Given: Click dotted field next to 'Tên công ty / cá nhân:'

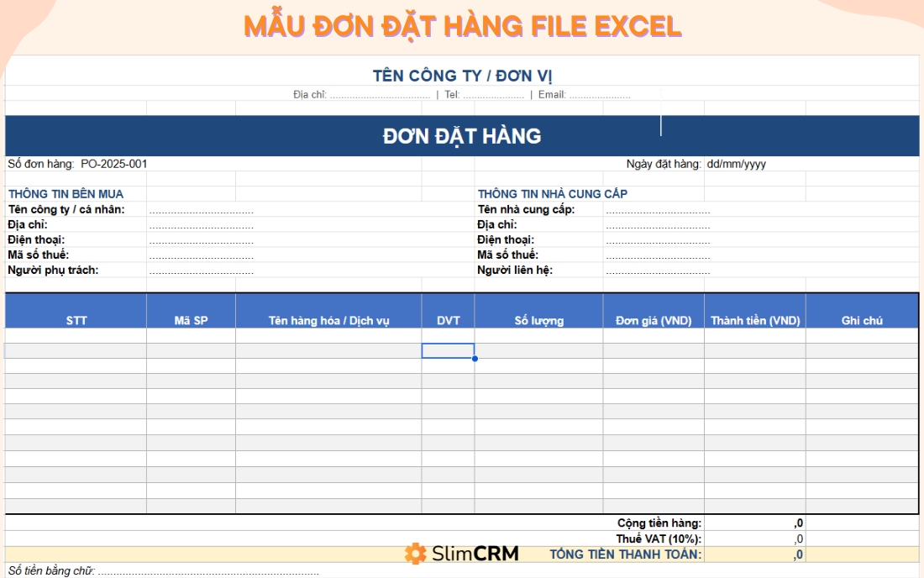Looking at the screenshot, I should pyautogui.click(x=201, y=211).
